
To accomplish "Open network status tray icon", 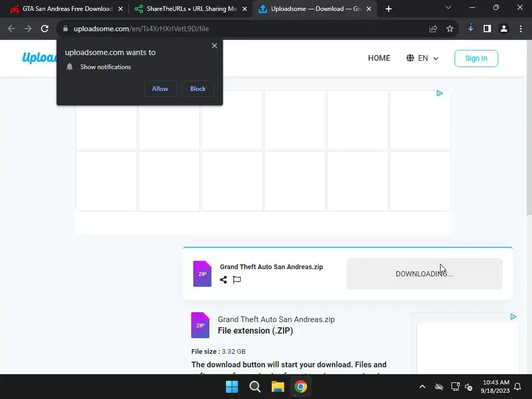I will [455, 387].
